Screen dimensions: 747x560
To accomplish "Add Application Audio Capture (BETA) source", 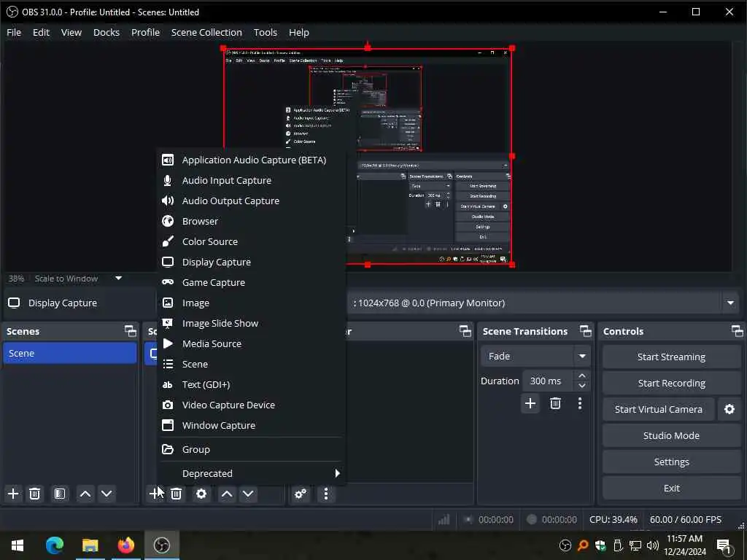I will click(x=251, y=160).
